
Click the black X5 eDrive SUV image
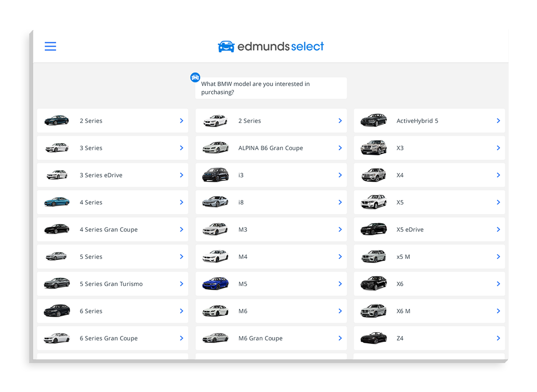374,229
